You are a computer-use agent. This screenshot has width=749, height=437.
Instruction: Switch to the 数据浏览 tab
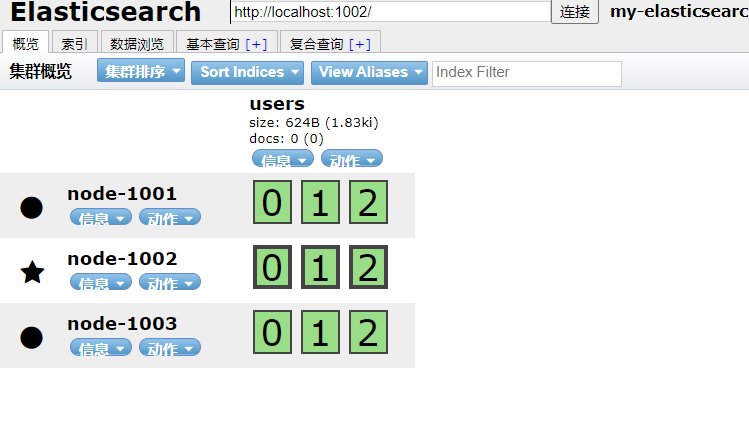pos(137,43)
